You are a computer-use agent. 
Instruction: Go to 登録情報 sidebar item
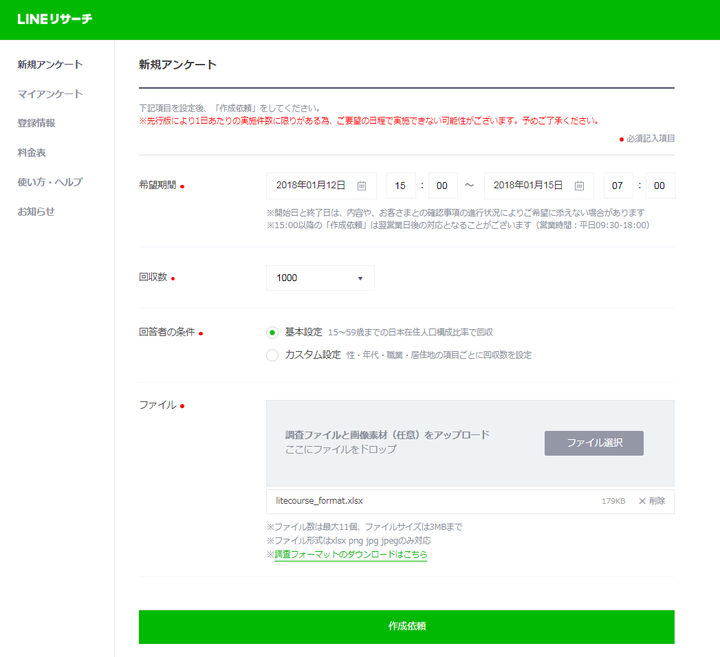[37, 123]
